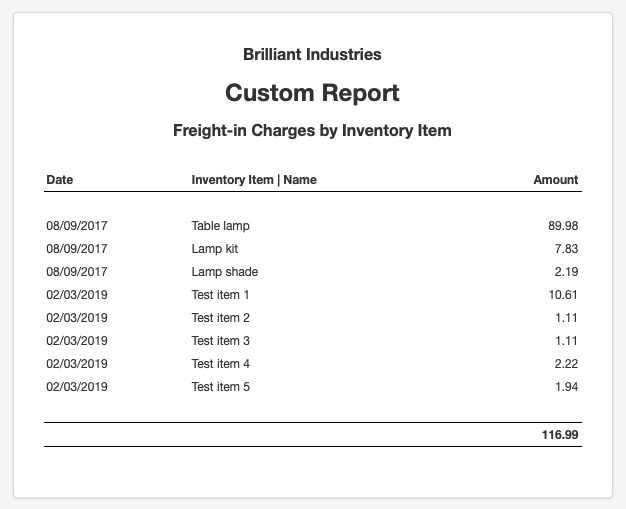Screen dimensions: 626x509
Task: Click the 2.22 amount value
Action: (566, 364)
